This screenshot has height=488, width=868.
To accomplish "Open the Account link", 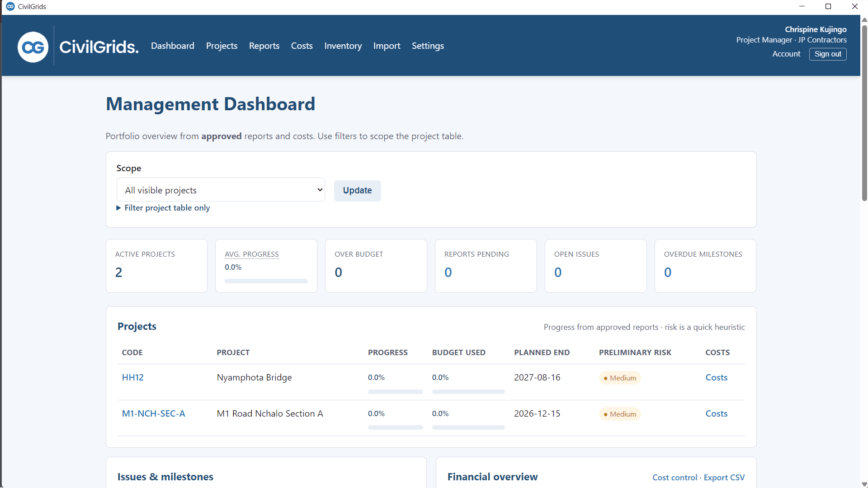I will 786,54.
